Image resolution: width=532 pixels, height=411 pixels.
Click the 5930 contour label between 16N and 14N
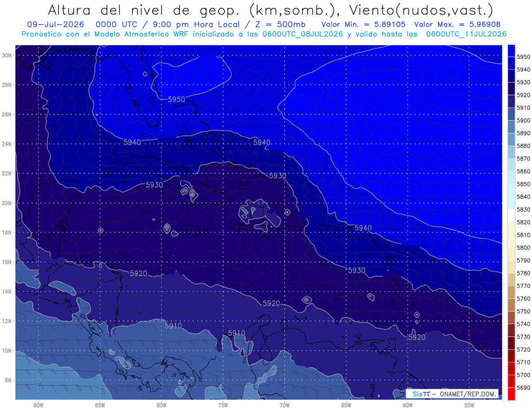[357, 270]
